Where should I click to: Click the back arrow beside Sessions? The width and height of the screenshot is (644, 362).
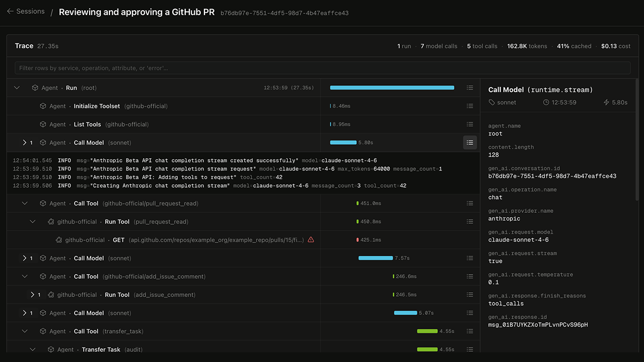point(10,11)
